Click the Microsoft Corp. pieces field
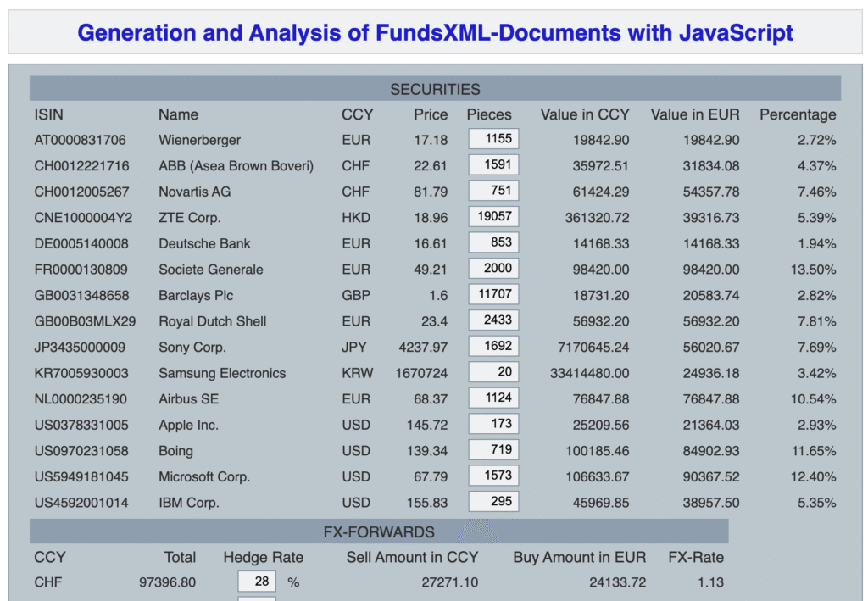 click(x=493, y=476)
